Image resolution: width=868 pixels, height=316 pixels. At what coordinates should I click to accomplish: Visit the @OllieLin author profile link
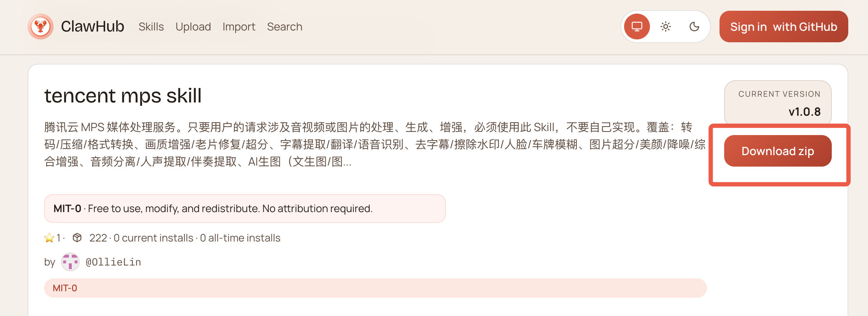coord(113,262)
